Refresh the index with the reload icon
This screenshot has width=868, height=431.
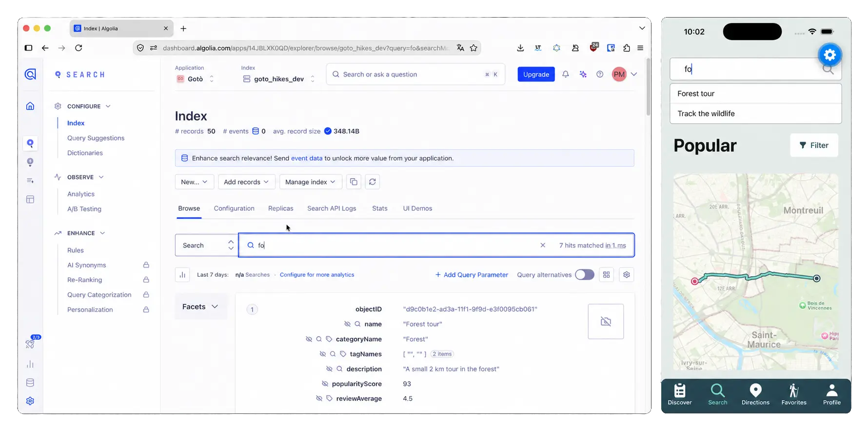click(373, 182)
